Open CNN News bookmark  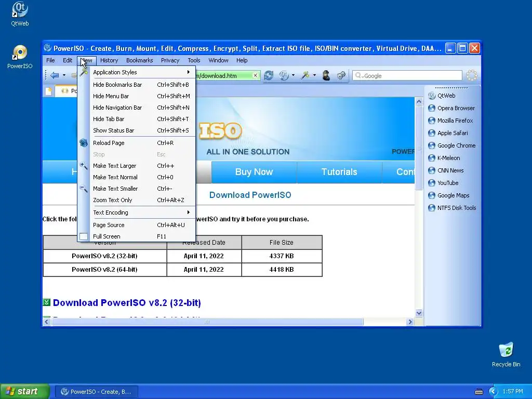click(x=446, y=170)
